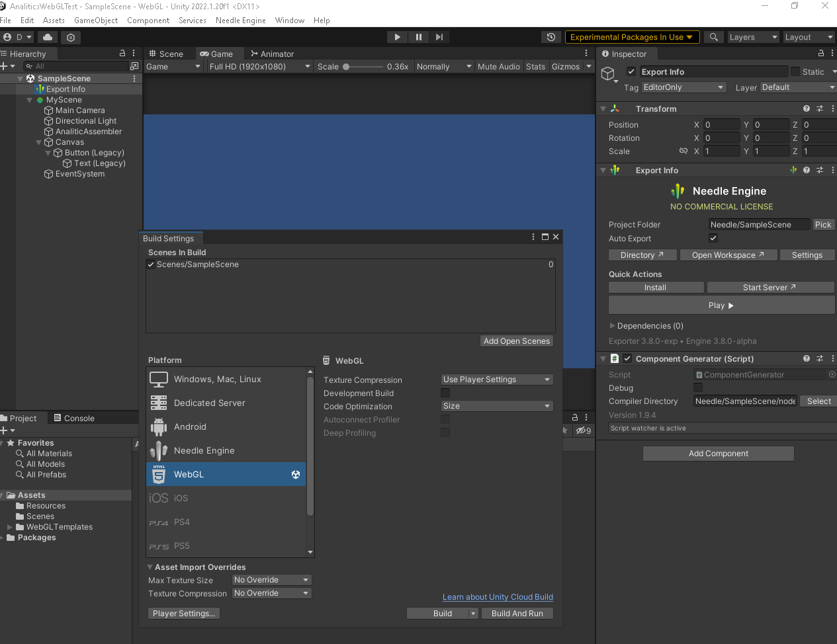The height and width of the screenshot is (644, 837).
Task: Maximize the Build Settings window icon
Action: coord(545,237)
